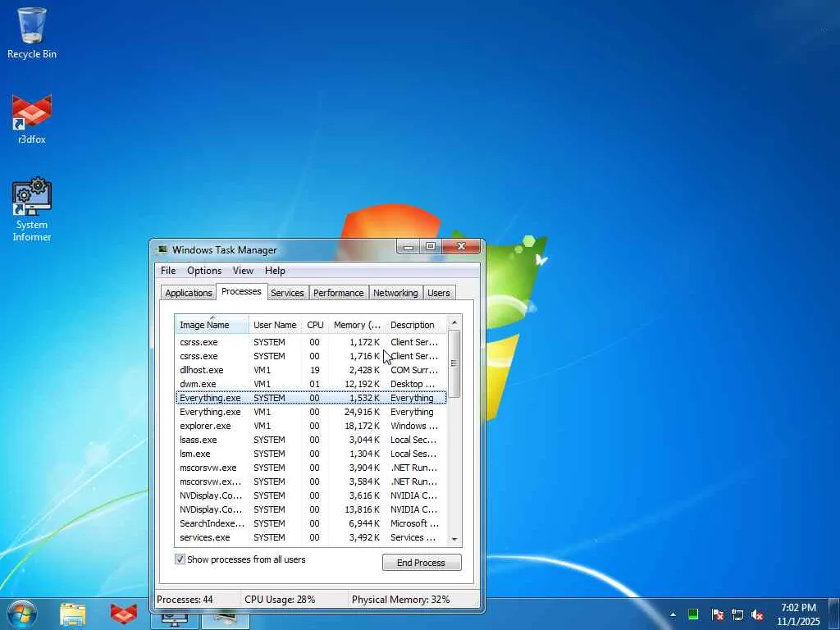840x630 pixels.
Task: Select the lsass.exe process row
Action: (311, 440)
